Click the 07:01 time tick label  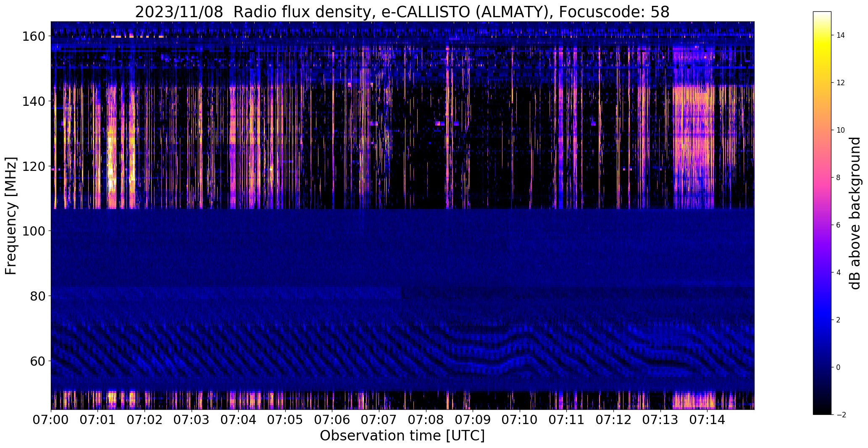coord(98,419)
